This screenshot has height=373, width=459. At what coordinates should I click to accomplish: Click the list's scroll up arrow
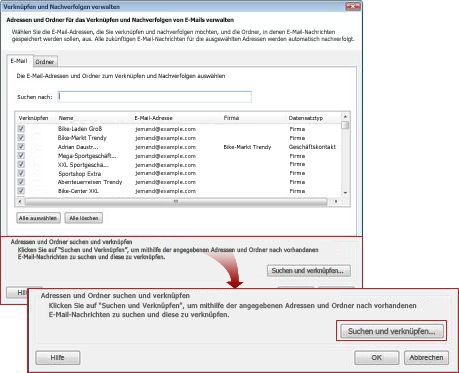tap(345, 117)
